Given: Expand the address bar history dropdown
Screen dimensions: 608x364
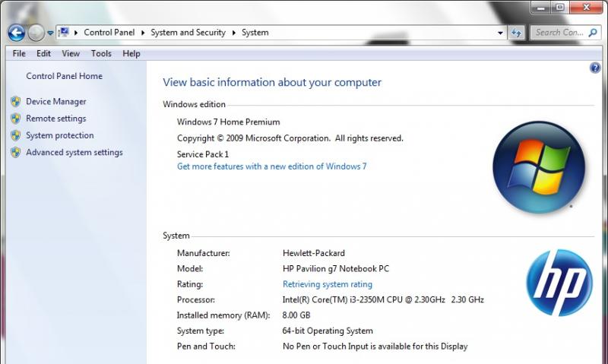Looking at the screenshot, I should coord(500,33).
